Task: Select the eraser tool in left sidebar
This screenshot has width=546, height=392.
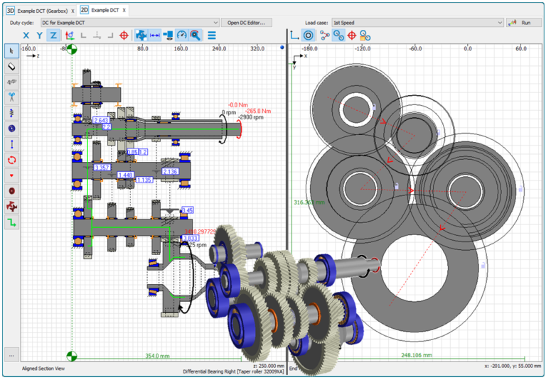Action: tap(12, 66)
